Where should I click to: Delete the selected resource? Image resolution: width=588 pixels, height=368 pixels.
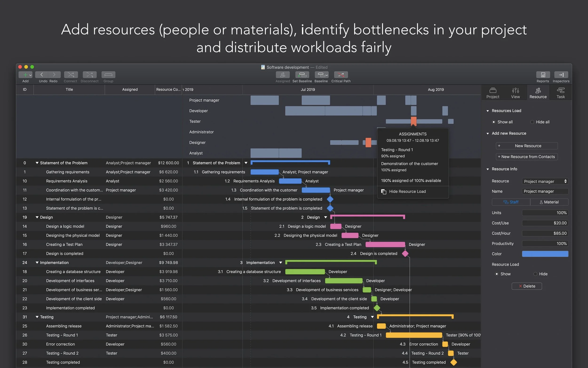(x=527, y=286)
